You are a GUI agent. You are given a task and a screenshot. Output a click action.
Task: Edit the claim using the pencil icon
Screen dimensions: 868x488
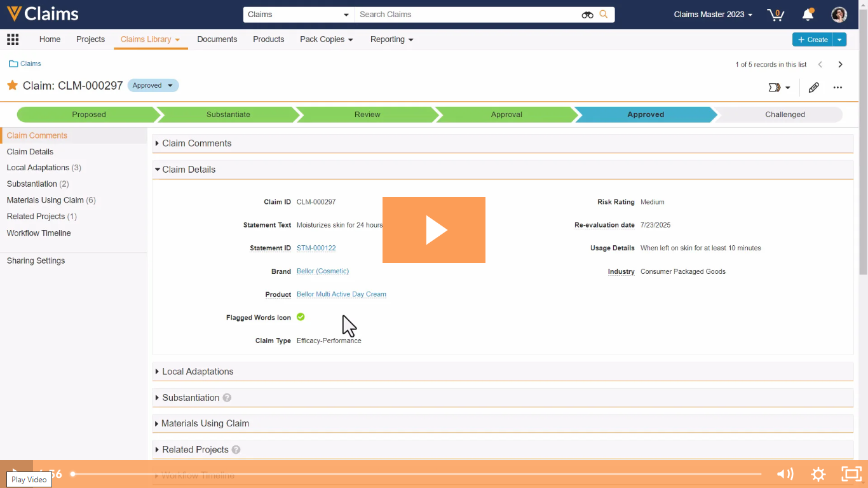[x=813, y=87]
